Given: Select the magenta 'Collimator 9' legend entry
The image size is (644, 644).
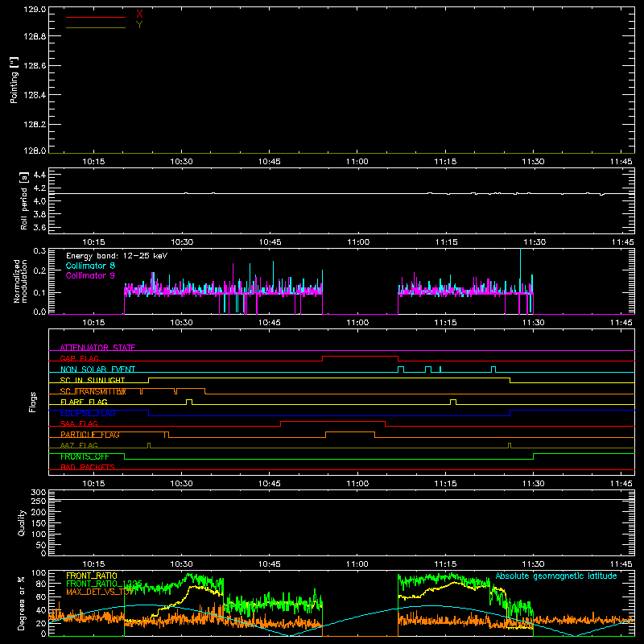Looking at the screenshot, I should (x=90, y=275).
